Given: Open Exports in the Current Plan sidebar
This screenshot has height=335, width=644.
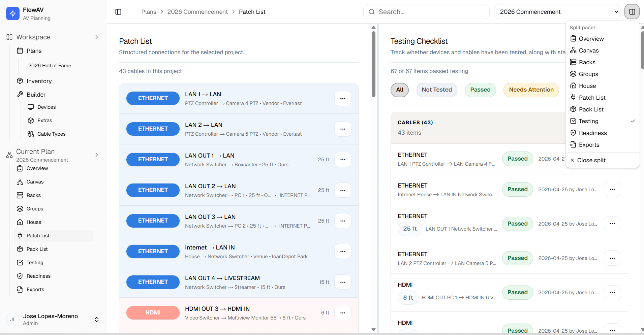Looking at the screenshot, I should tap(35, 290).
